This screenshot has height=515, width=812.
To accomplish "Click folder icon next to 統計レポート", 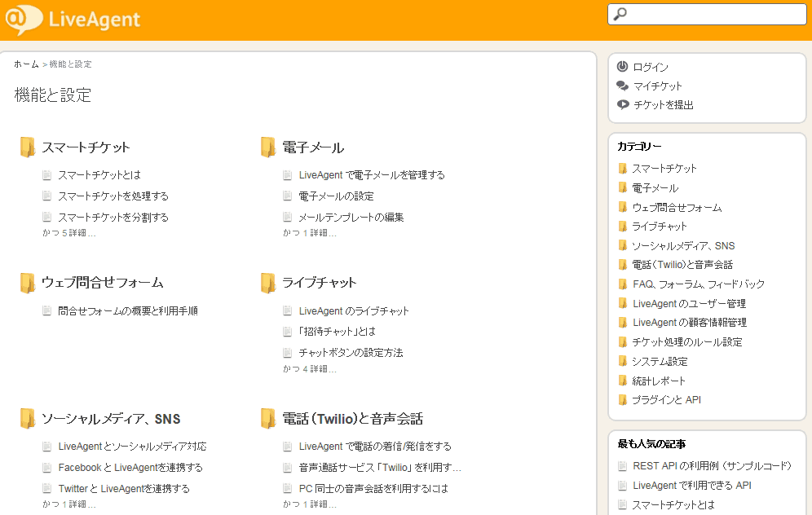I will (623, 381).
